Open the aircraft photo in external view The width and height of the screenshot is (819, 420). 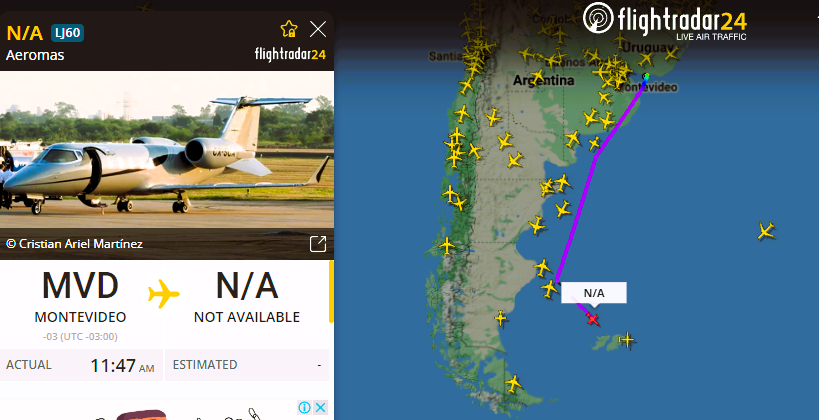[x=318, y=244]
